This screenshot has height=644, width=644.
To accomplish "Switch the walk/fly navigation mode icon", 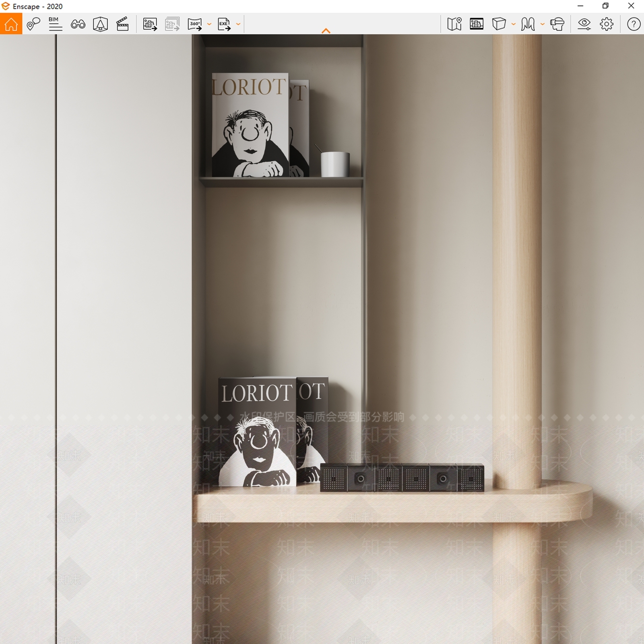I will [528, 24].
